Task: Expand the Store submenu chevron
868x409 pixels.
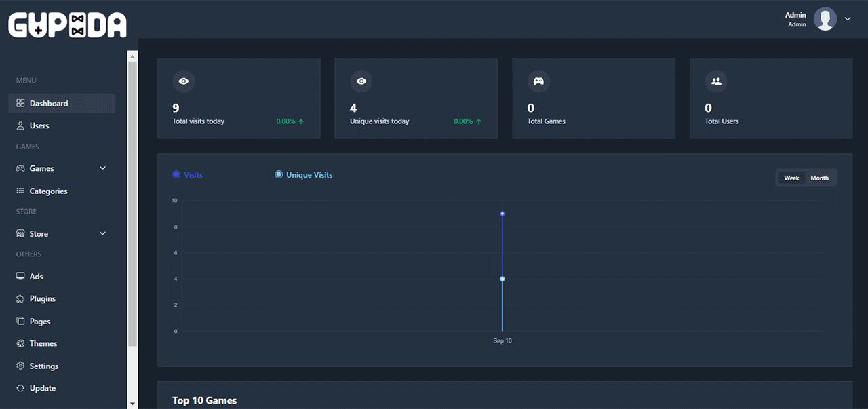Action: pos(103,233)
